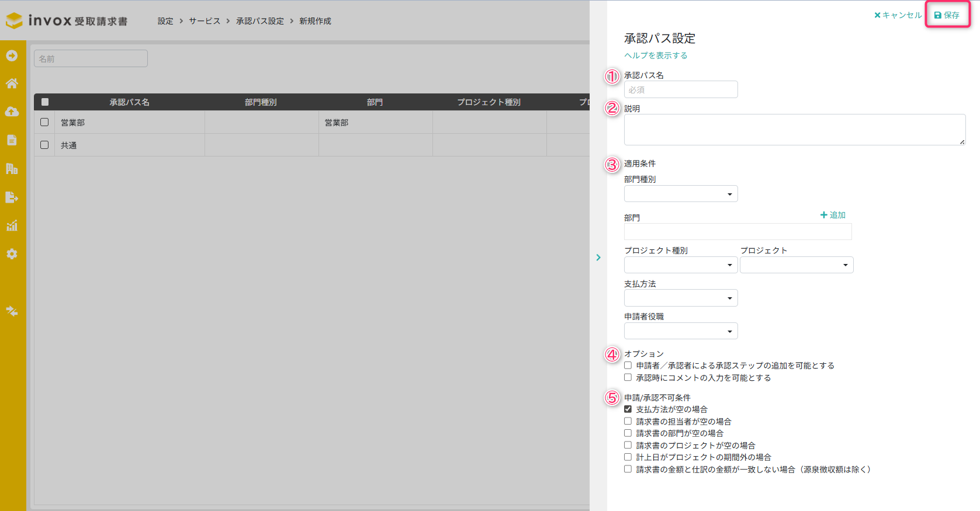This screenshot has height=511, width=980.
Task: Open the cloud upload icon in the sidebar
Action: click(12, 112)
